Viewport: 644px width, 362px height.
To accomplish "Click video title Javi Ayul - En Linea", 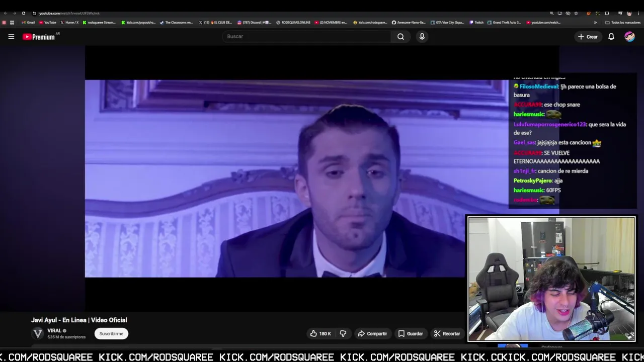I will click(x=79, y=320).
